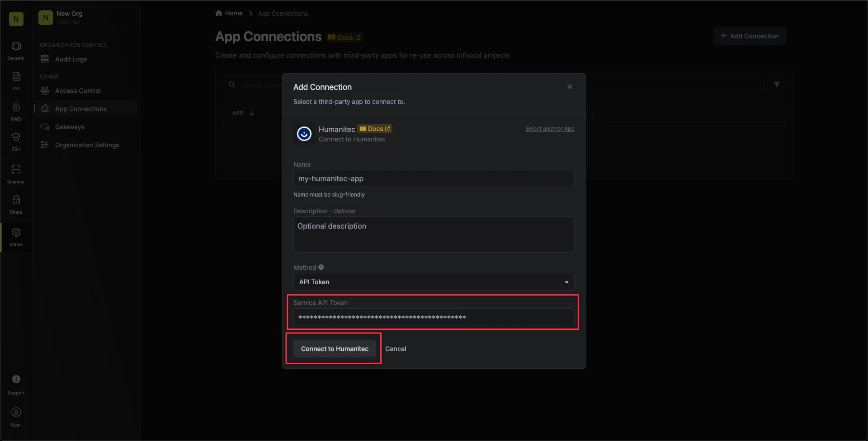This screenshot has width=868, height=441.
Task: Open the Admin section in sidebar
Action: pos(16,237)
